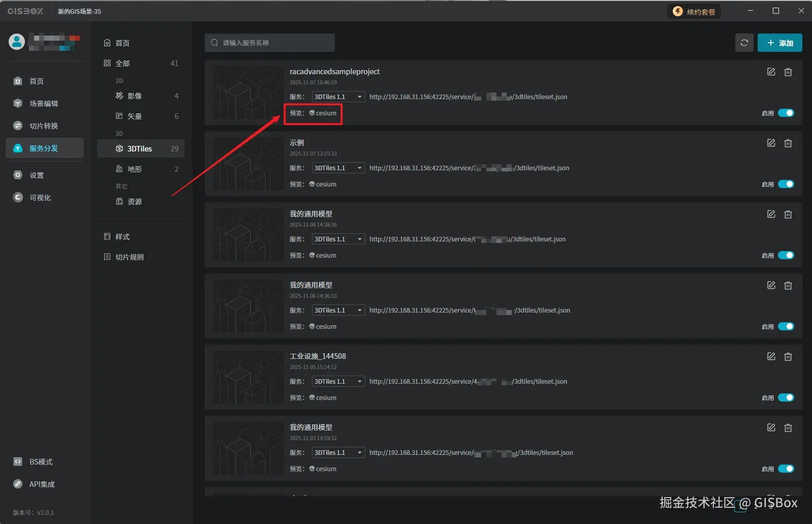Viewport: 812px width, 524px height.
Task: Open racadvancedsampleproject thumbnail
Action: [x=248, y=93]
